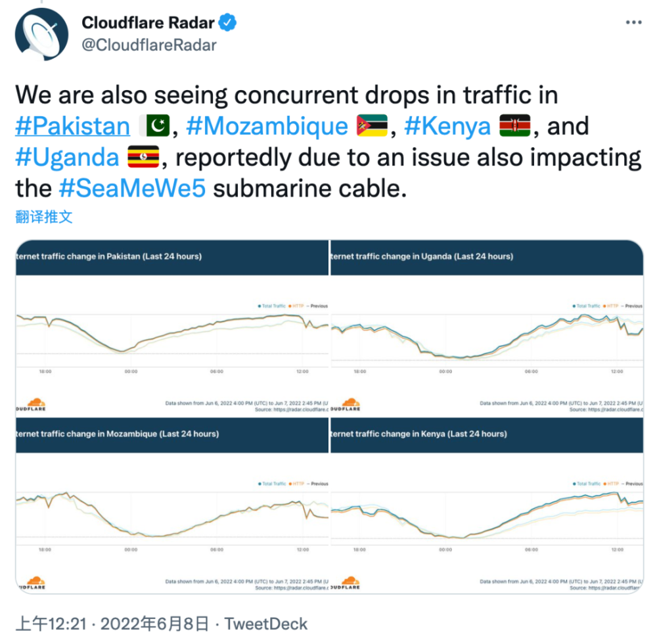Open the three-dot more options menu
This screenshot has width=657, height=644.
(x=633, y=23)
